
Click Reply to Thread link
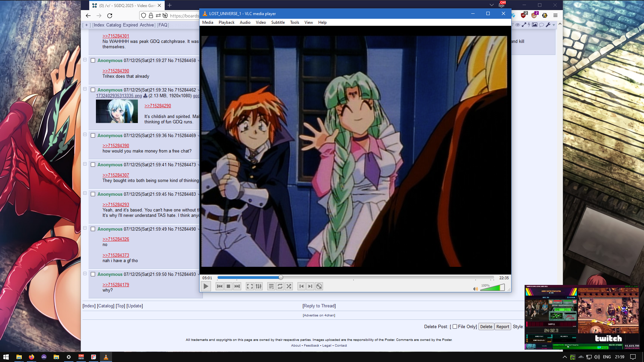319,306
